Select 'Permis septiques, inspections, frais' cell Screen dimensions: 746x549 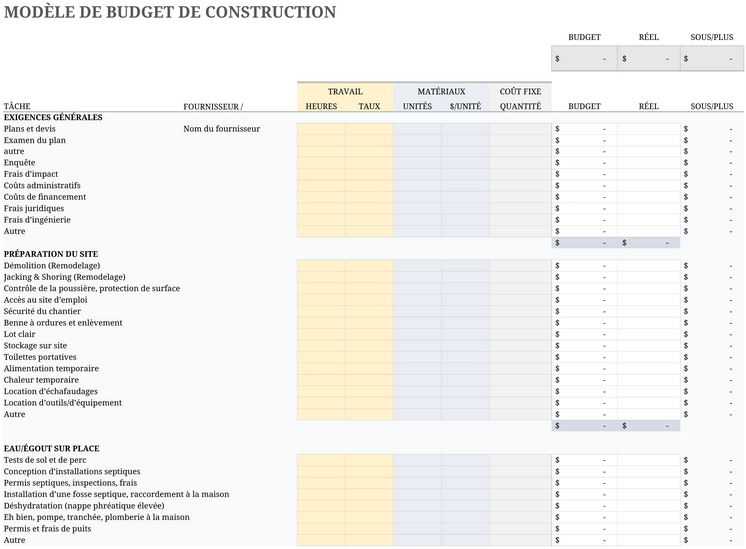click(70, 483)
